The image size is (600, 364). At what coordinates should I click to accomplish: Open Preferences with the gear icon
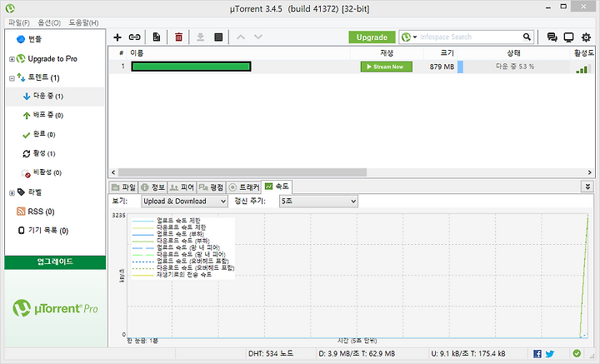[x=586, y=37]
